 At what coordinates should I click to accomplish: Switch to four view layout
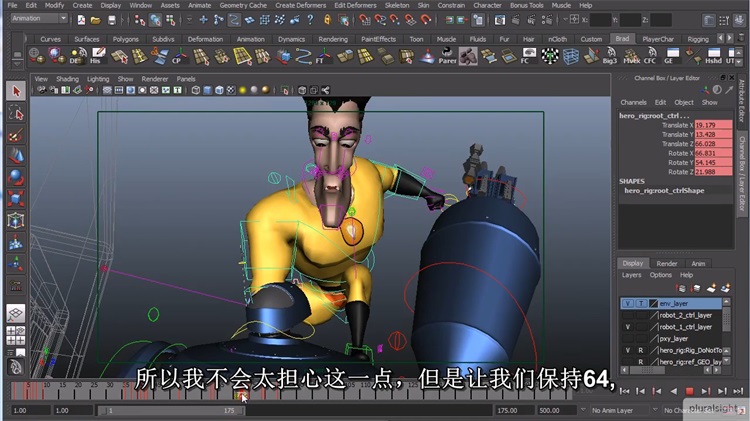tap(16, 336)
